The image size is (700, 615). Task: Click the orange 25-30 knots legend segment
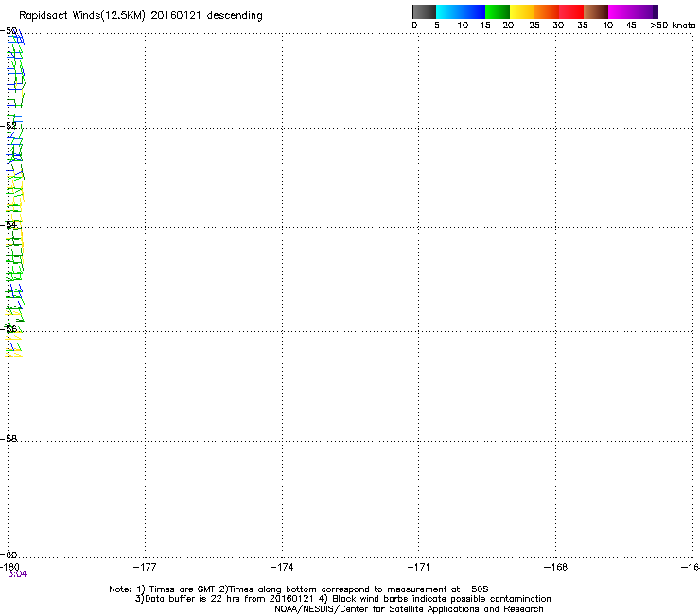547,11
